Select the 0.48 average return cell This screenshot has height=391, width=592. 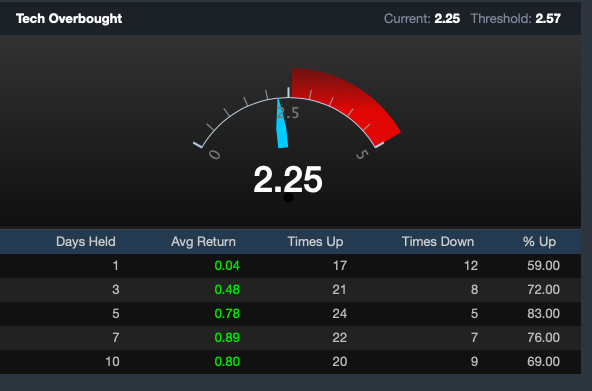pos(227,289)
